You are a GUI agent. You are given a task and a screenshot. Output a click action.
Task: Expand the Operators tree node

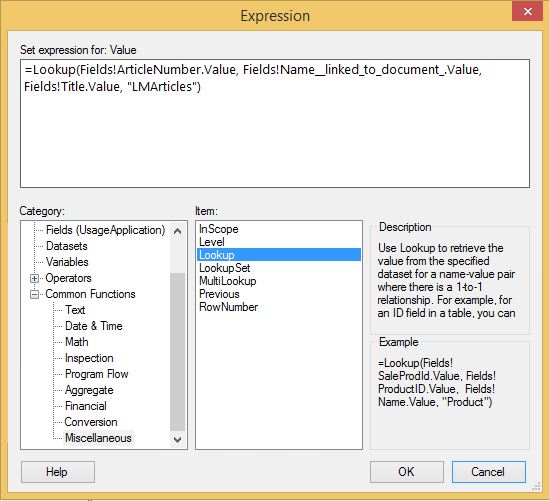click(34, 278)
